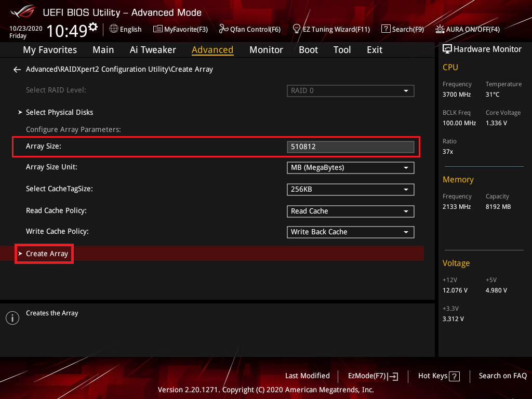Open the Read Cache Policy dropdown
This screenshot has width=532, height=399.
350,211
